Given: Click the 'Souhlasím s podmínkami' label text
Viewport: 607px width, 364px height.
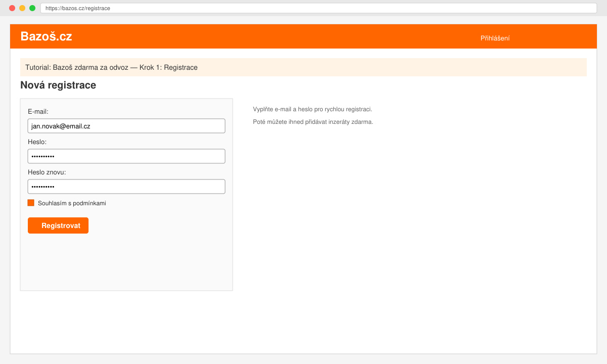Looking at the screenshot, I should coord(72,203).
